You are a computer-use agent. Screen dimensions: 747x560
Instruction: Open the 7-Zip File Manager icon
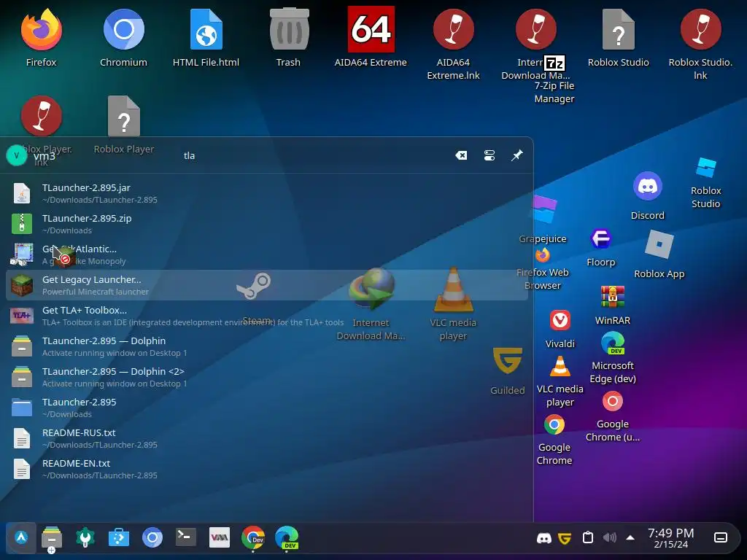pyautogui.click(x=554, y=80)
